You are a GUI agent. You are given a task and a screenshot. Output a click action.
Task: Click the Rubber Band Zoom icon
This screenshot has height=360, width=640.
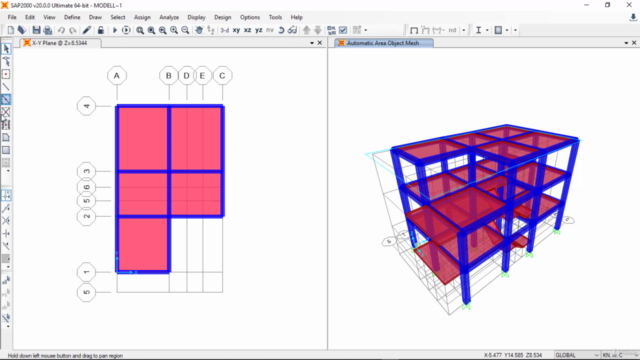[140, 30]
